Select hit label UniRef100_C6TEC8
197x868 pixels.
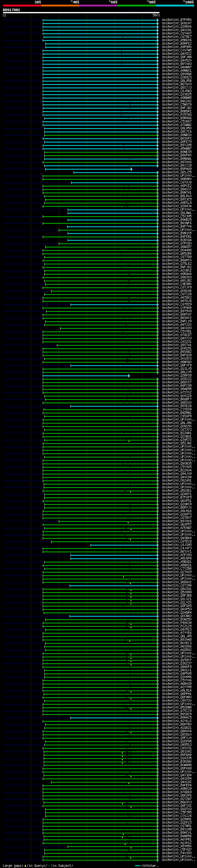176,542
